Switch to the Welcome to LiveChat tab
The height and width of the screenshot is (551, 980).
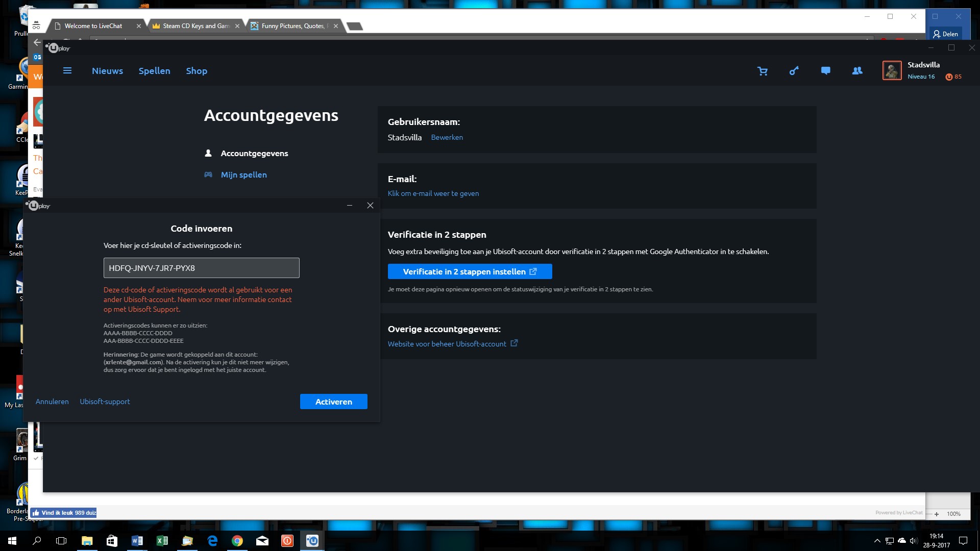coord(97,26)
